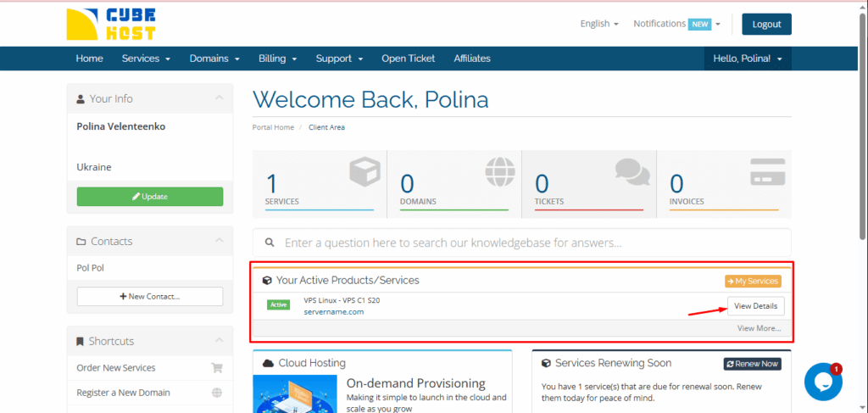This screenshot has height=413, width=868.
Task: Expand the Hello, Polina! account menu
Action: [747, 59]
